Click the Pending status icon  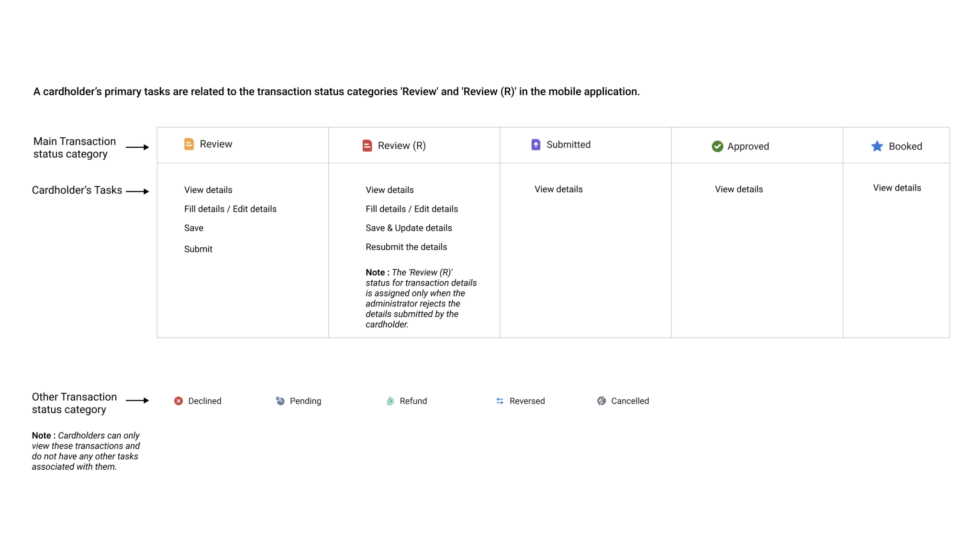point(280,401)
